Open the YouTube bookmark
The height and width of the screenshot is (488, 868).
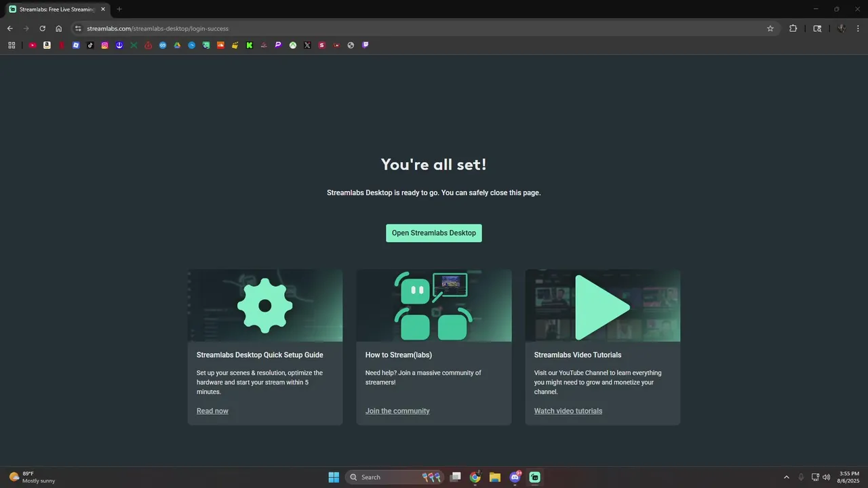[33, 45]
